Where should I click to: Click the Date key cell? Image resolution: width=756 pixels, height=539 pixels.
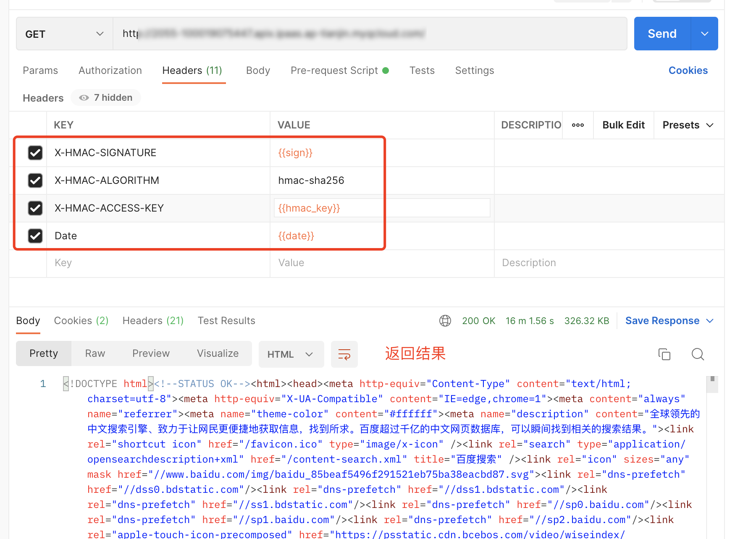[x=158, y=236]
